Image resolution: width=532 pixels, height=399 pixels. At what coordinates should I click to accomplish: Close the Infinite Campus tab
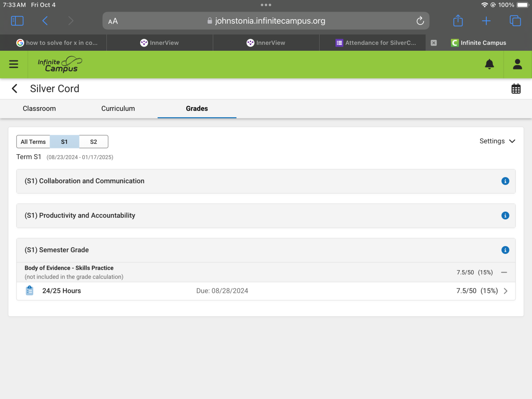[434, 43]
